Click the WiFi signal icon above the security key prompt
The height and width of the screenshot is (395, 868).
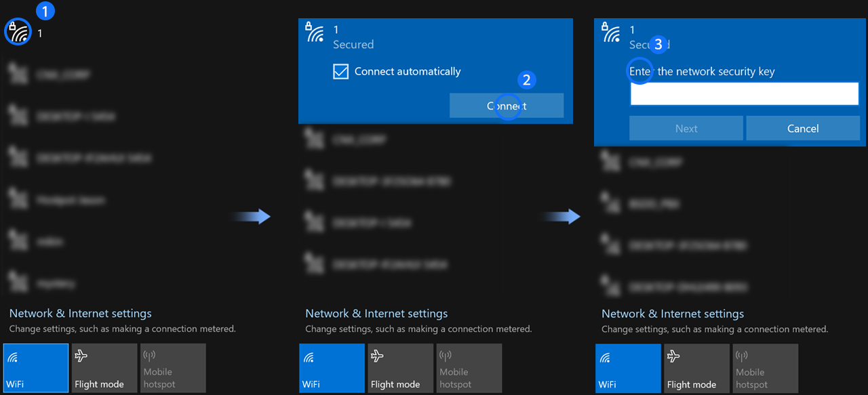click(612, 33)
